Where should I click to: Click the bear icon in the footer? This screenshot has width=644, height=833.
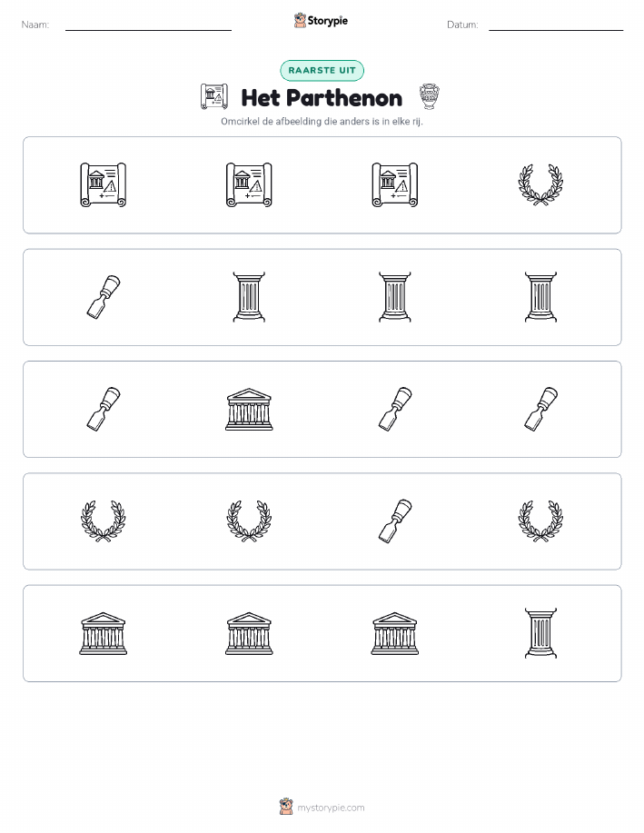click(286, 807)
